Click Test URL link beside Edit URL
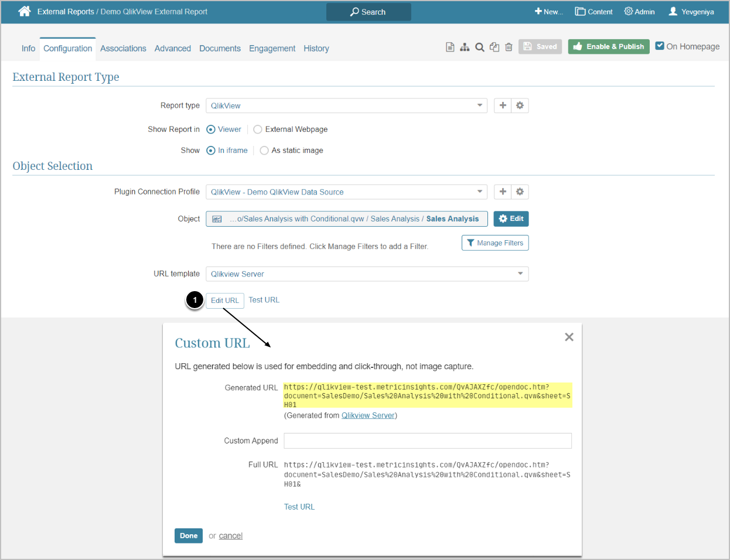The height and width of the screenshot is (560, 730). pos(264,300)
